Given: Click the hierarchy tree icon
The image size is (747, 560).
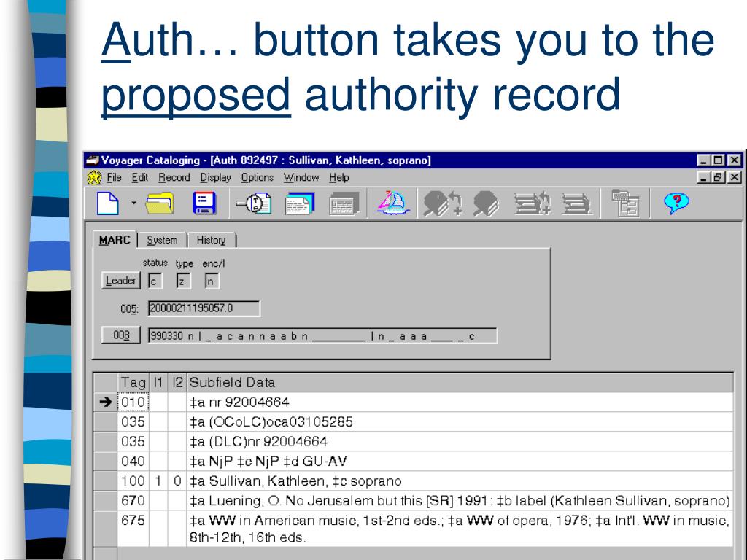Looking at the screenshot, I should click(625, 203).
